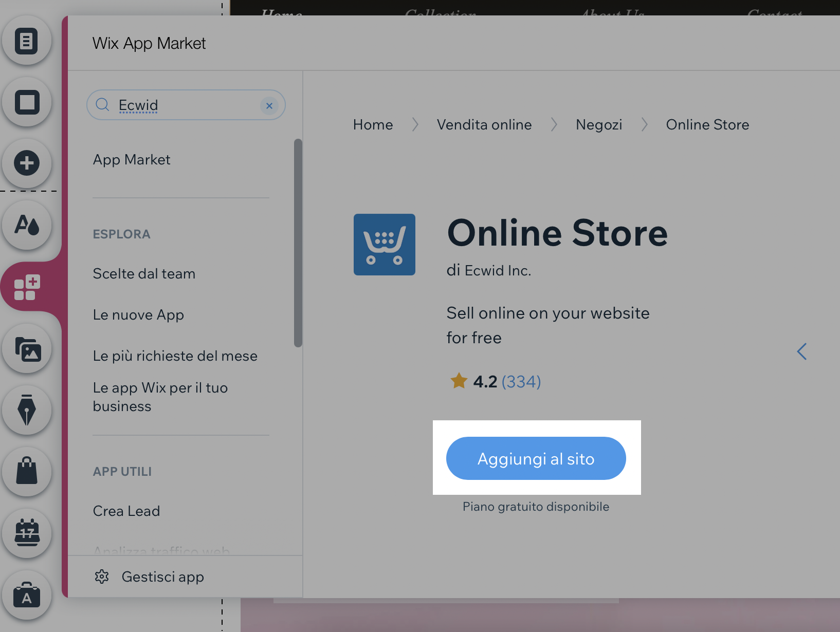Open the Store shopping bag icon
Viewport: 840px width, 632px height.
[27, 471]
